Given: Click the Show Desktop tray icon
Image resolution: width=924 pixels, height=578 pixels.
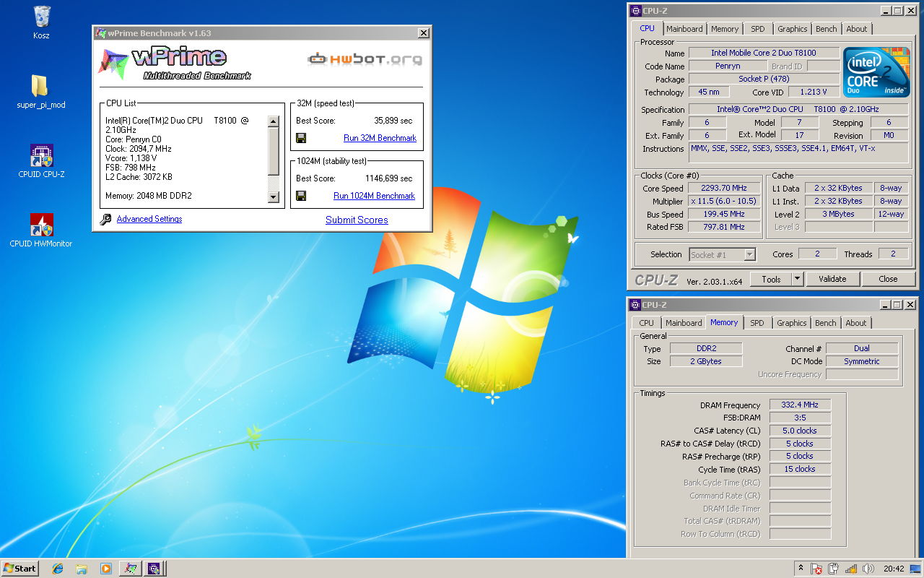Looking at the screenshot, I should pyautogui.click(x=915, y=569).
